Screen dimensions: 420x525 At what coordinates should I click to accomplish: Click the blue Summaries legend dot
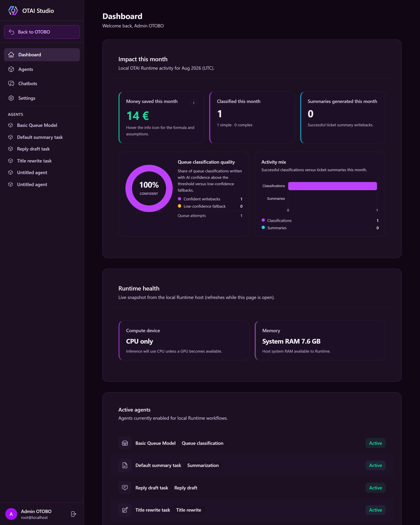[263, 228]
